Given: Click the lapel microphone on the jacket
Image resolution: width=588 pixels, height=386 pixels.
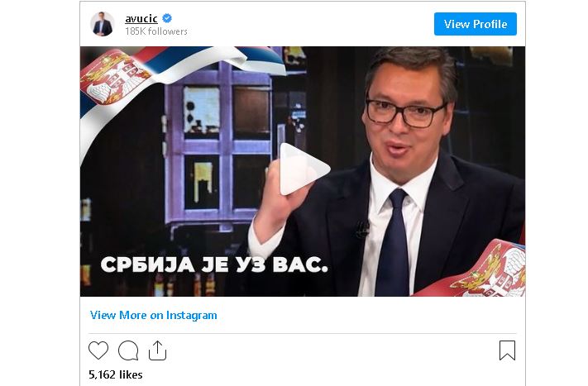Looking at the screenshot, I should pyautogui.click(x=362, y=229).
